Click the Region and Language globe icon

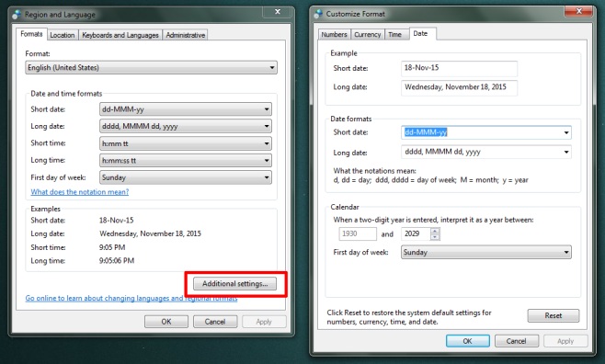17,15
